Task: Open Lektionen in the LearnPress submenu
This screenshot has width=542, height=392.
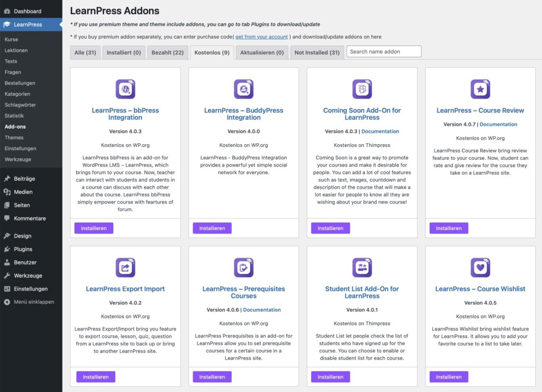Action: pos(16,50)
